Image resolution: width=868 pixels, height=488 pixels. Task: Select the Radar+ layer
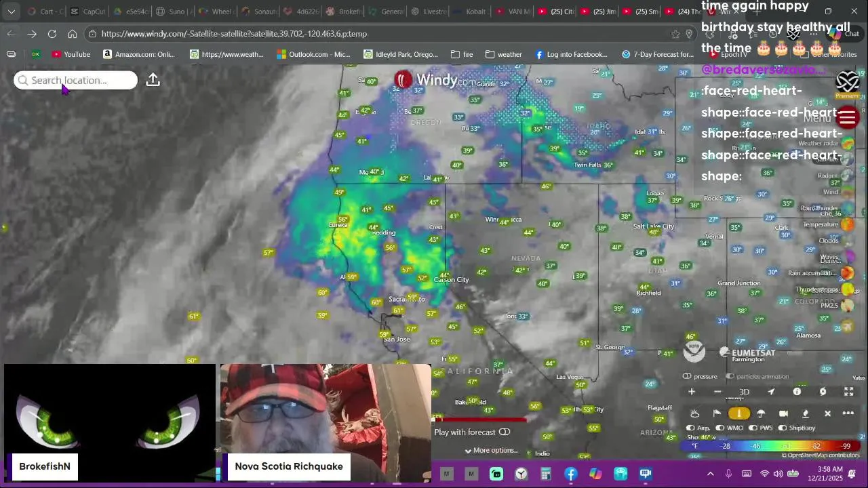pyautogui.click(x=848, y=176)
